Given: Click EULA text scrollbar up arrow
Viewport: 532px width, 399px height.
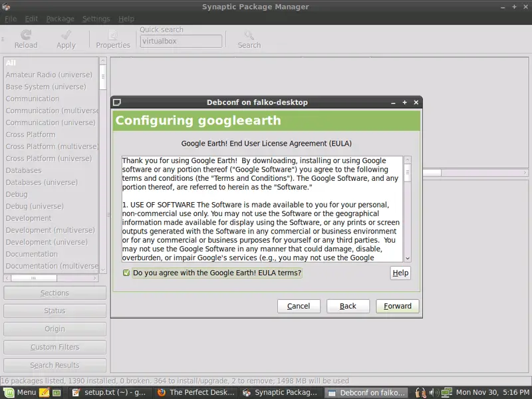Looking at the screenshot, I should tap(408, 160).
